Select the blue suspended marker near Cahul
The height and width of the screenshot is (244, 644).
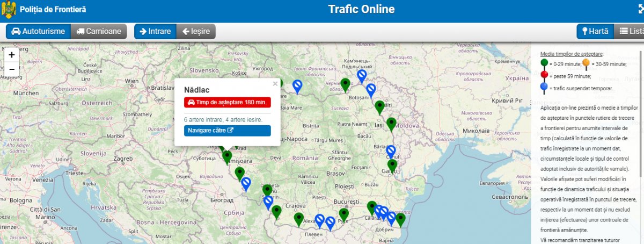click(391, 152)
